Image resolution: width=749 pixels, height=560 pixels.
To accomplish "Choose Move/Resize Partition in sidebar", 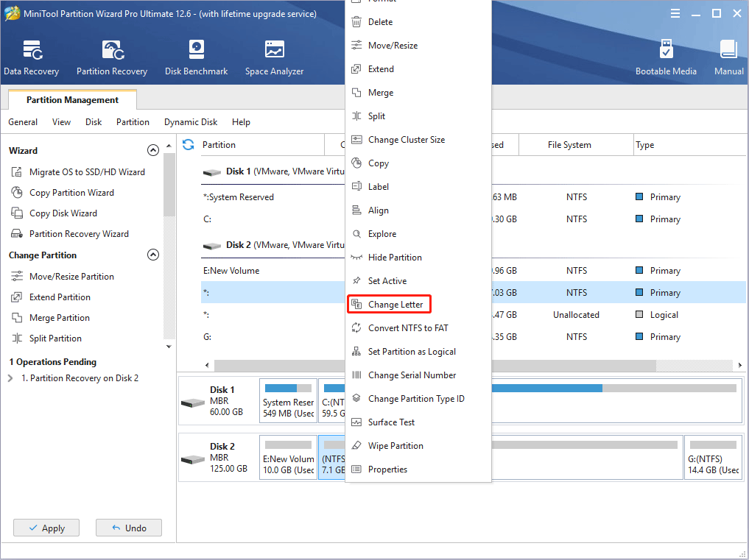I will pyautogui.click(x=63, y=277).
